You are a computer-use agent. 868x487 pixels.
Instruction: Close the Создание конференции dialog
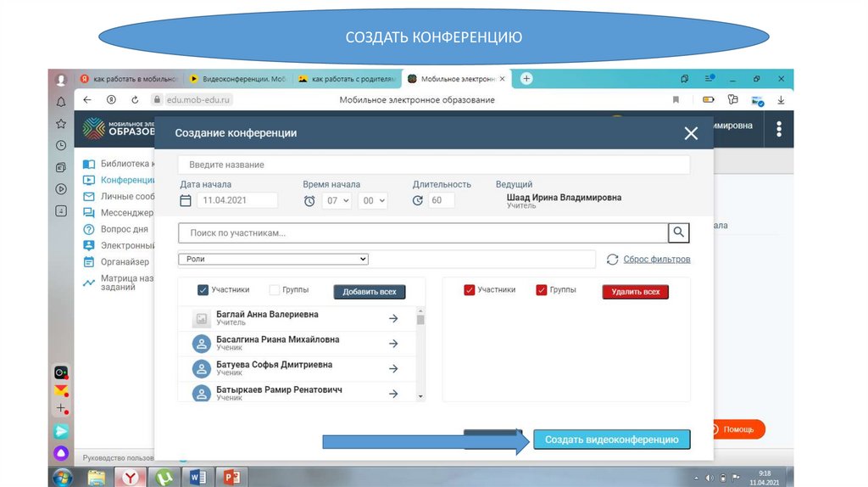point(691,133)
